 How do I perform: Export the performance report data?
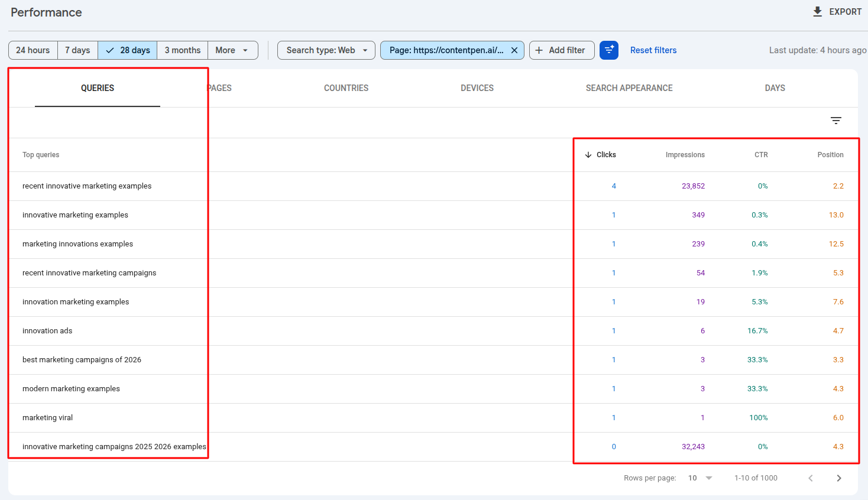tap(837, 11)
